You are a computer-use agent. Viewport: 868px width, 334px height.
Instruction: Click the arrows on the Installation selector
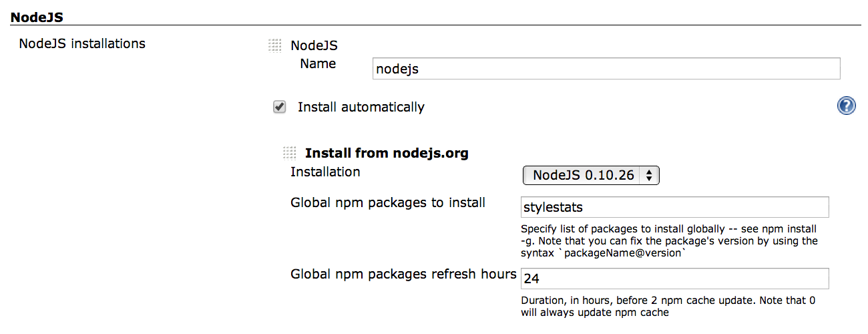pos(649,176)
